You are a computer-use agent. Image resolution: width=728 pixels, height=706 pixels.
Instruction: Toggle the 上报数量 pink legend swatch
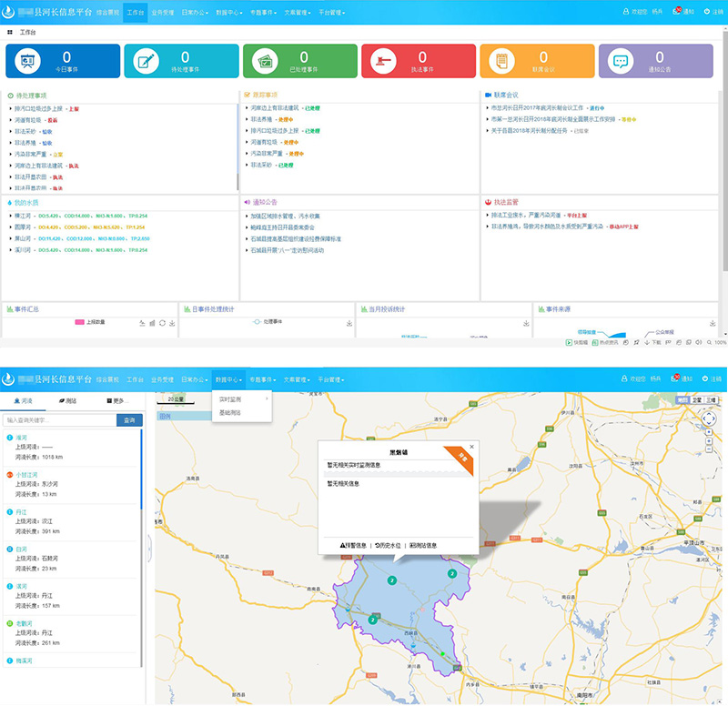tap(80, 322)
